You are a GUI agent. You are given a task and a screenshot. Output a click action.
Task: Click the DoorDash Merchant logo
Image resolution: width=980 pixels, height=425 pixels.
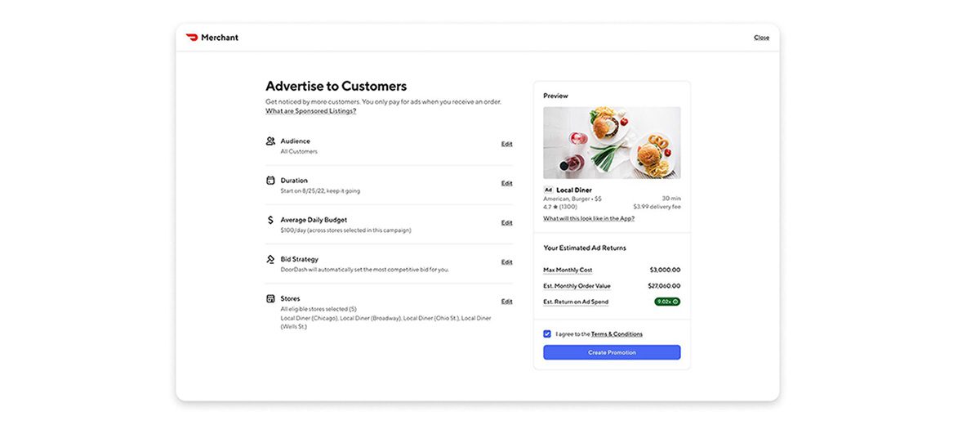pos(212,38)
